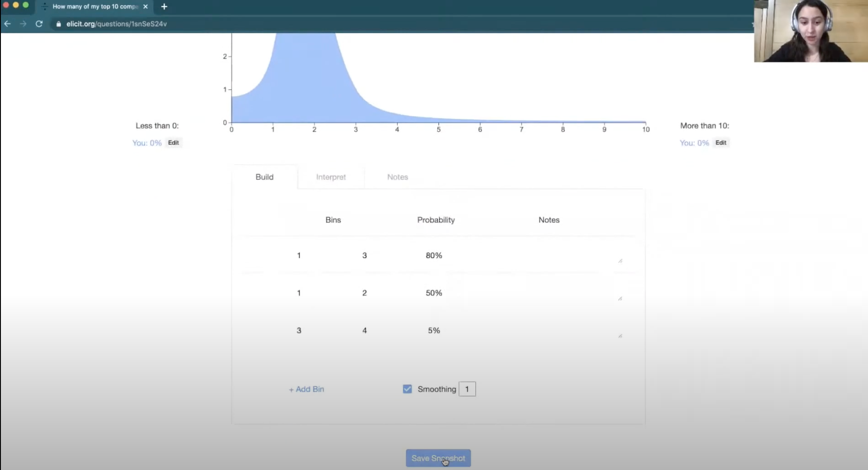868x470 pixels.
Task: Click 'You: 0%' under Less than 0
Action: click(x=147, y=143)
